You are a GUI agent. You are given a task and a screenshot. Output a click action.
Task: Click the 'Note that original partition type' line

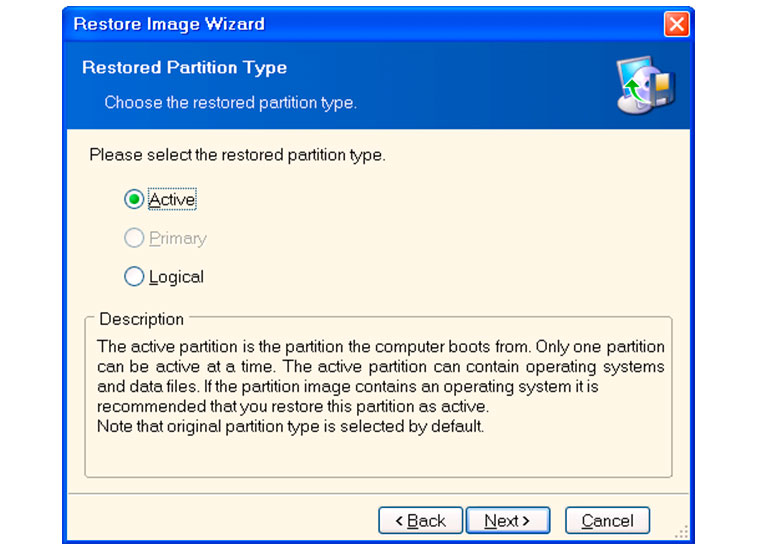click(x=290, y=427)
